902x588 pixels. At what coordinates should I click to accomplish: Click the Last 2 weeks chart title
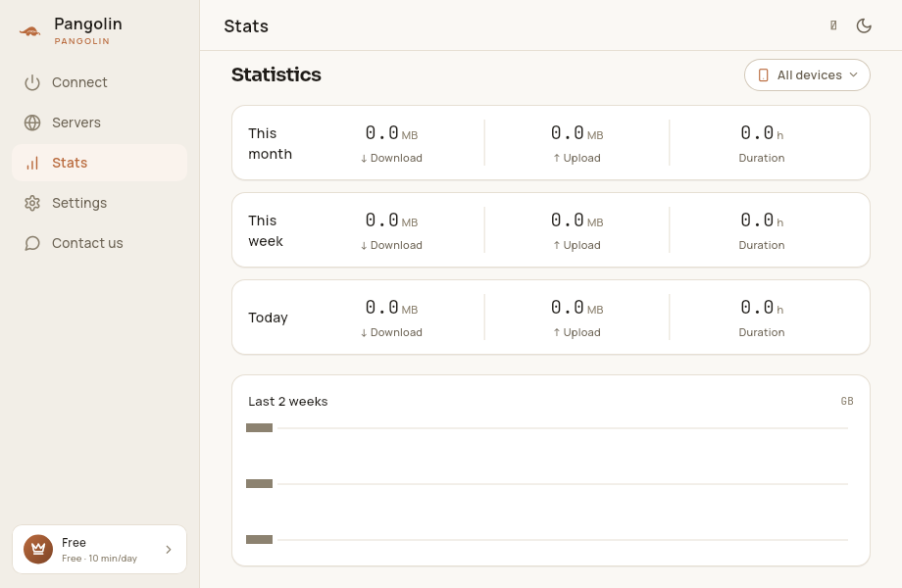(x=287, y=402)
